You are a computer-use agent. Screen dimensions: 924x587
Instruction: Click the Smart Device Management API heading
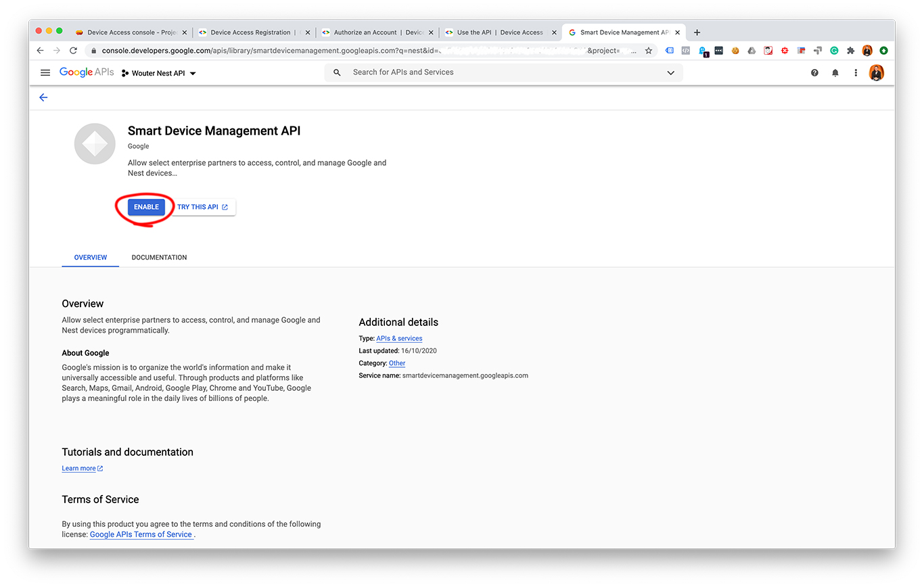pyautogui.click(x=214, y=131)
